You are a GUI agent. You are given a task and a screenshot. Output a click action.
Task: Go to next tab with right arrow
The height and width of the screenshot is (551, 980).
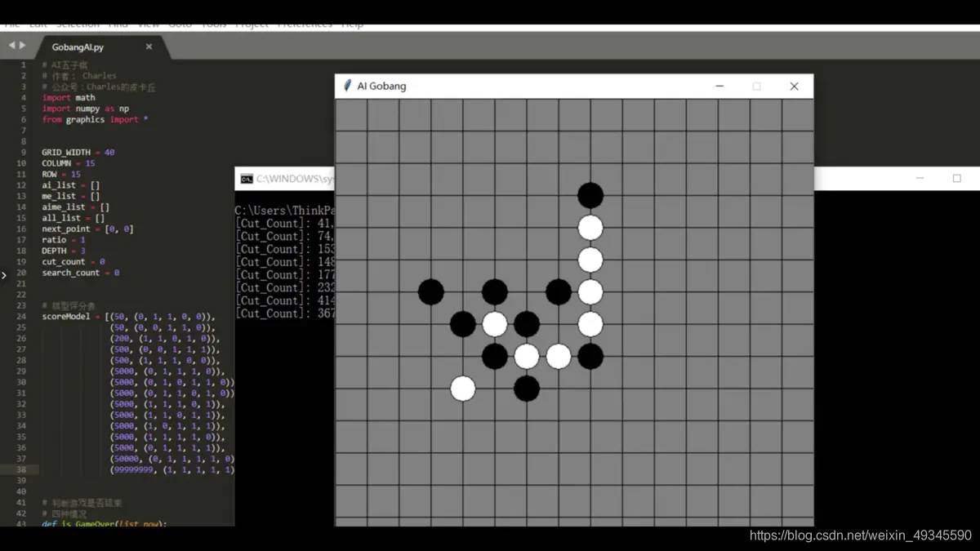click(22, 46)
